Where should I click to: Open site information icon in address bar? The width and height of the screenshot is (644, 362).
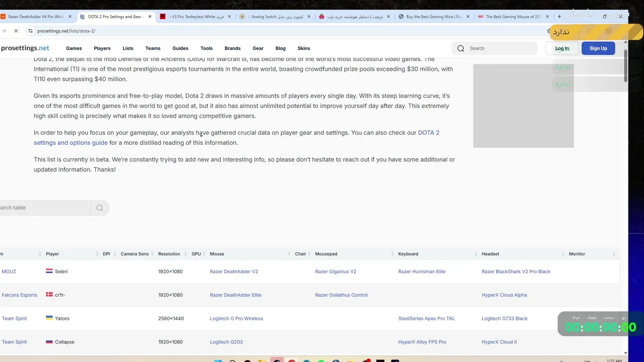coord(30,31)
